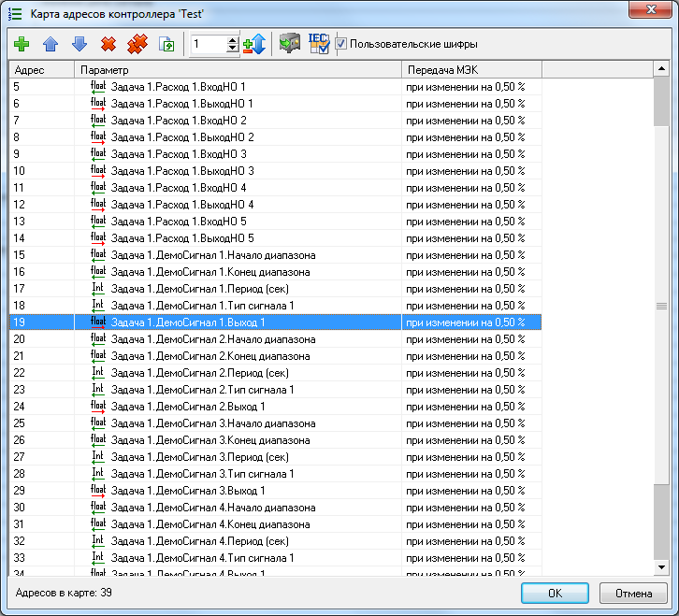Increment the toolbar number spinner up
Screen dimensions: 679x616
[233, 39]
